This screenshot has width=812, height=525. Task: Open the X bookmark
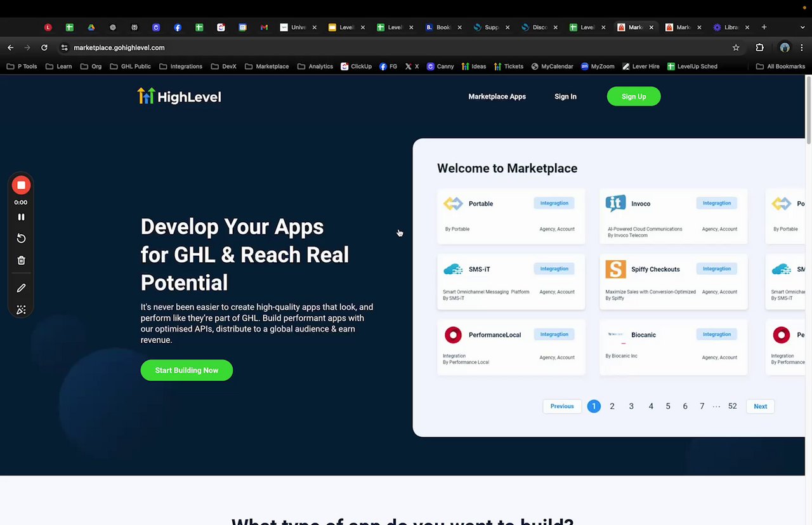412,66
